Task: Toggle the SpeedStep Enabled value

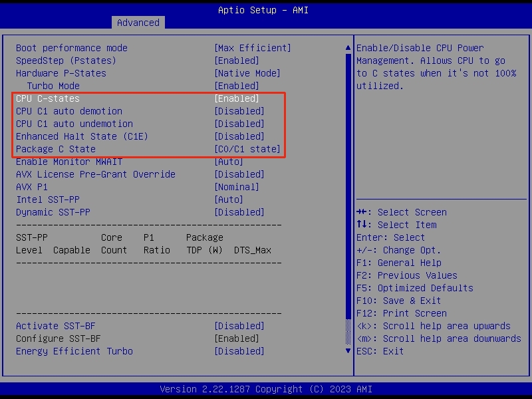Action: [237, 61]
